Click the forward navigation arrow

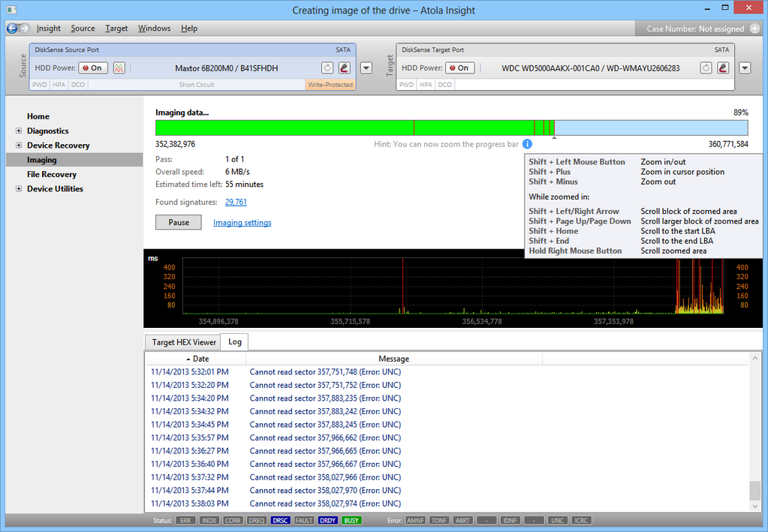click(25, 29)
